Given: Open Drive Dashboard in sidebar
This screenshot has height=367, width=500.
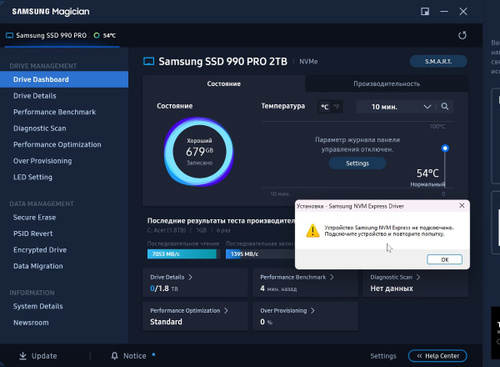Looking at the screenshot, I should tap(64, 79).
